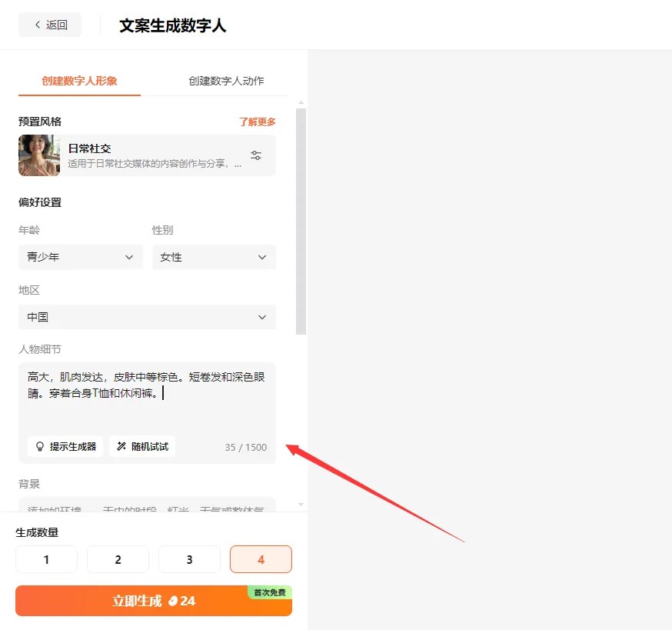Click the 偏好设置 section heading
The image size is (672, 630).
coord(40,202)
